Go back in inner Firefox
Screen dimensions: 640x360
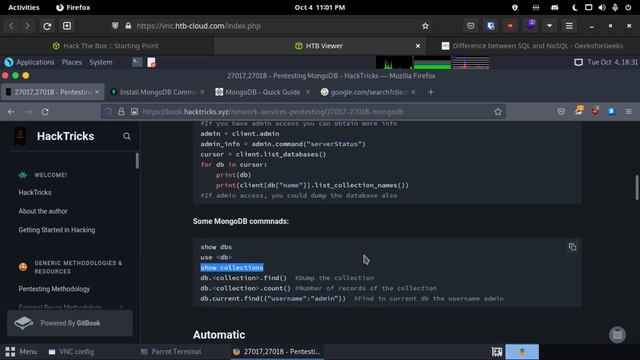(11, 111)
